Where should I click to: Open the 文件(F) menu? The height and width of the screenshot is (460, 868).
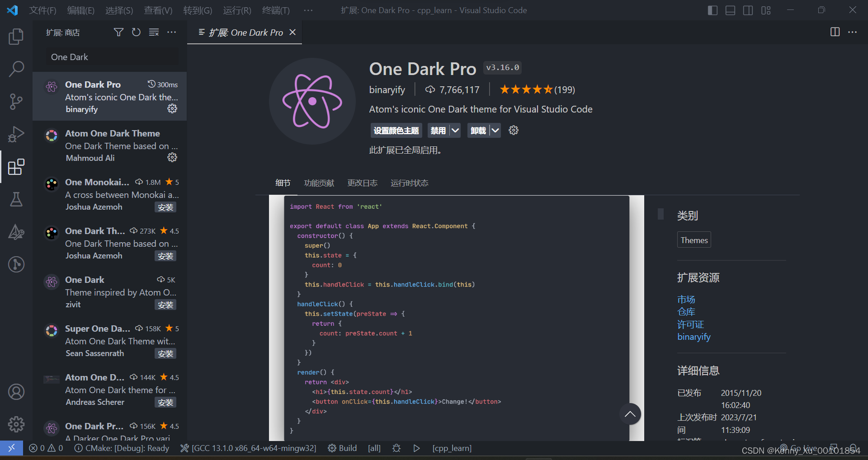coord(43,10)
